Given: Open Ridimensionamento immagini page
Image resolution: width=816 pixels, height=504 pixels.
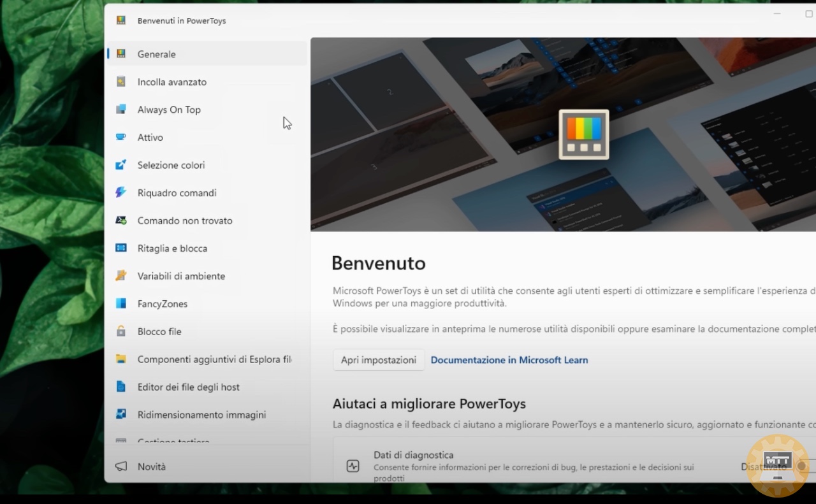Looking at the screenshot, I should tap(207, 414).
